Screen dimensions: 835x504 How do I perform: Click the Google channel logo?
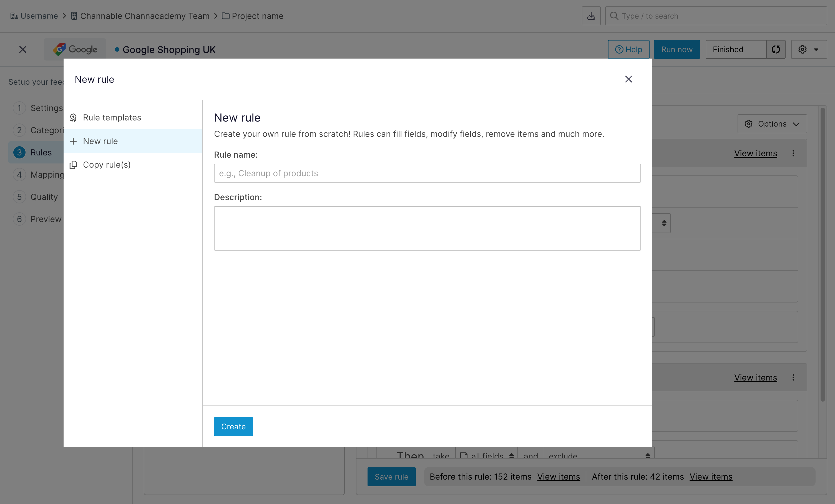pos(75,49)
